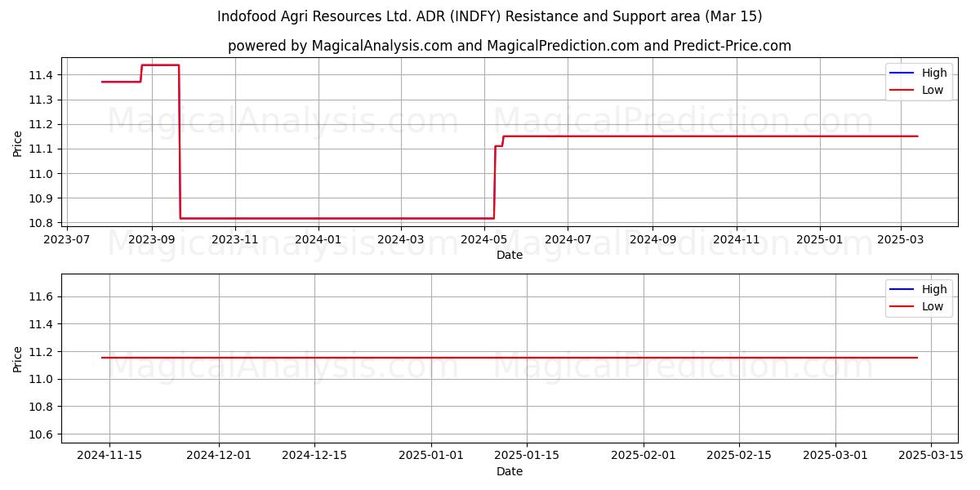
Task: Click the top chart's 'Price' axis label
Action: tap(18, 143)
